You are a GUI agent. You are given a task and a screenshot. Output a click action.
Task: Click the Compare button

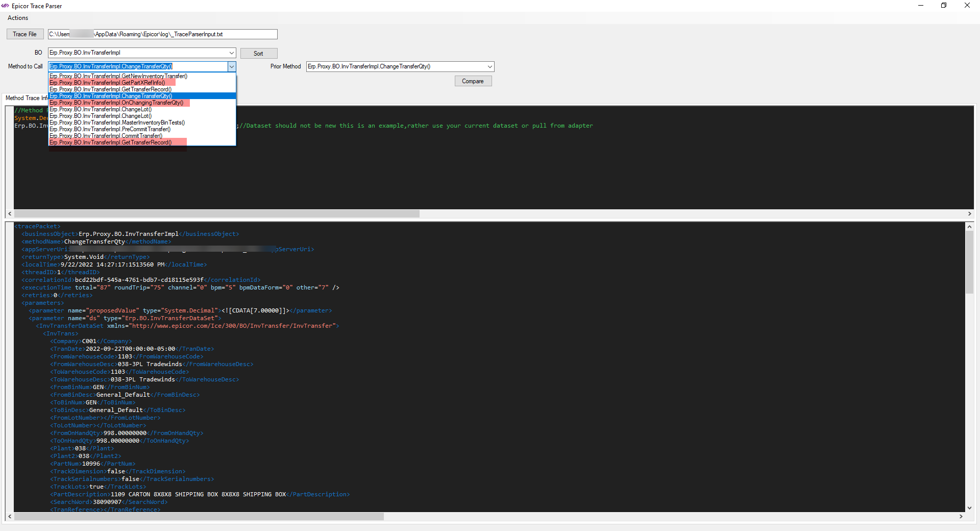[473, 81]
